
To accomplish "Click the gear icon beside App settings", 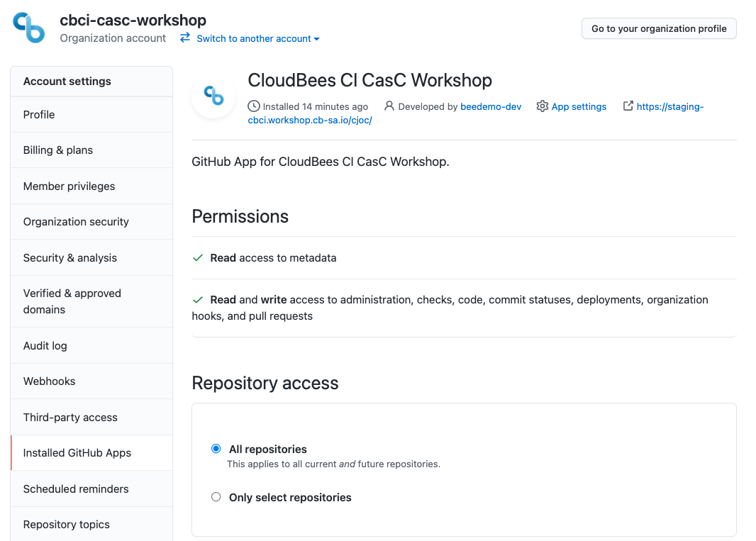I will click(543, 106).
